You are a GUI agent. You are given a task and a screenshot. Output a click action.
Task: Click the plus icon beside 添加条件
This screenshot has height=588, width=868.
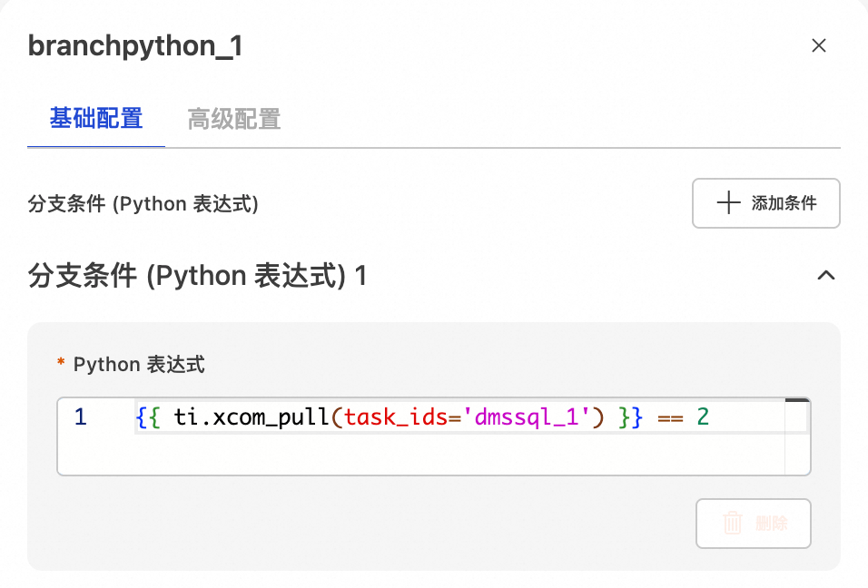point(728,203)
